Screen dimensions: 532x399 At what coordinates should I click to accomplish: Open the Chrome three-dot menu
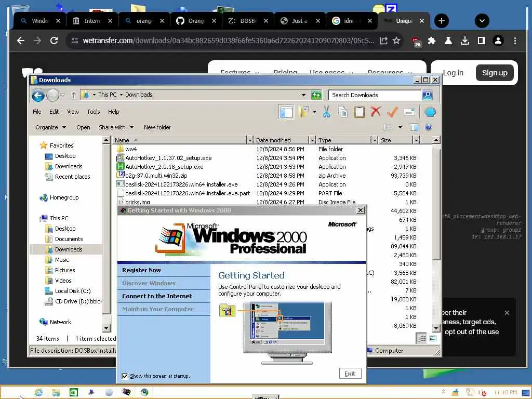[515, 41]
